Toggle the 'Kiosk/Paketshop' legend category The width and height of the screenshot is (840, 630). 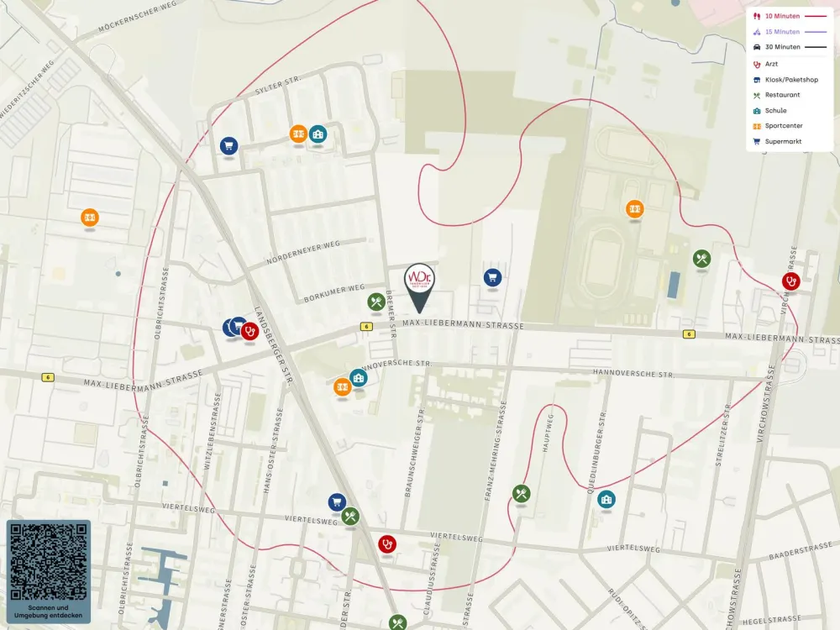pos(785,80)
